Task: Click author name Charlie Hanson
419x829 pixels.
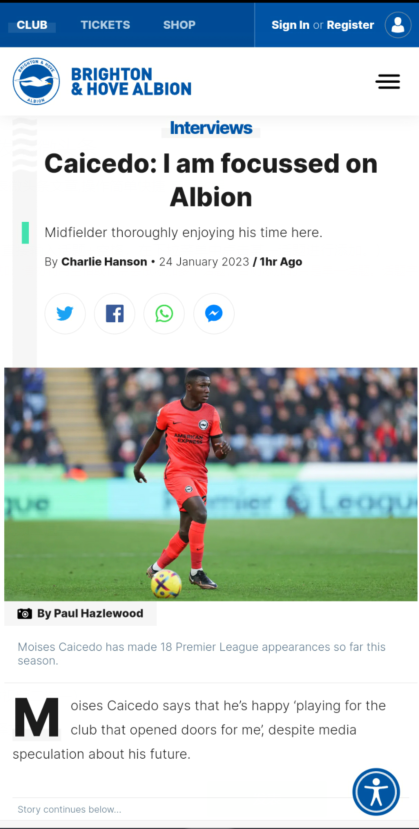Action: point(104,262)
